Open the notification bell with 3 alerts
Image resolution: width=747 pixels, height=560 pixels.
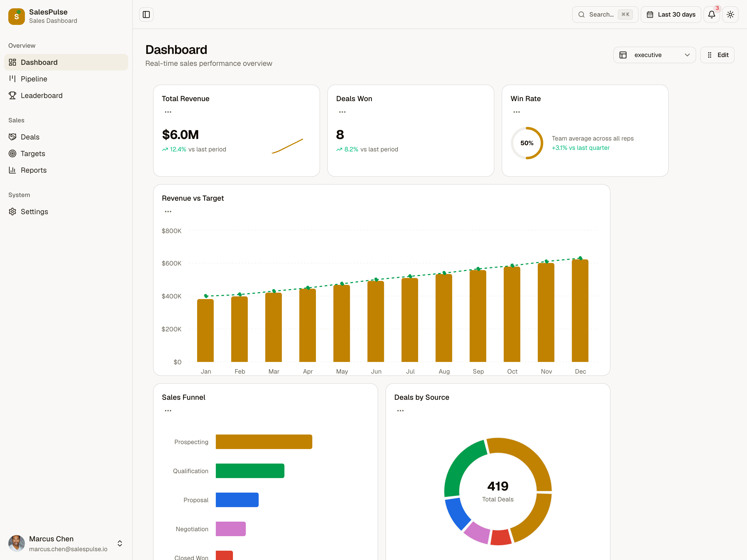(x=711, y=15)
